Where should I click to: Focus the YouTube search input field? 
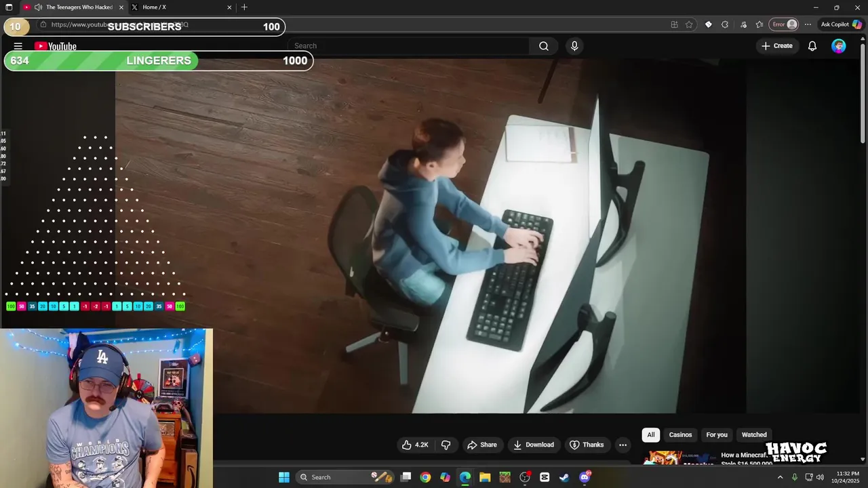pos(408,46)
